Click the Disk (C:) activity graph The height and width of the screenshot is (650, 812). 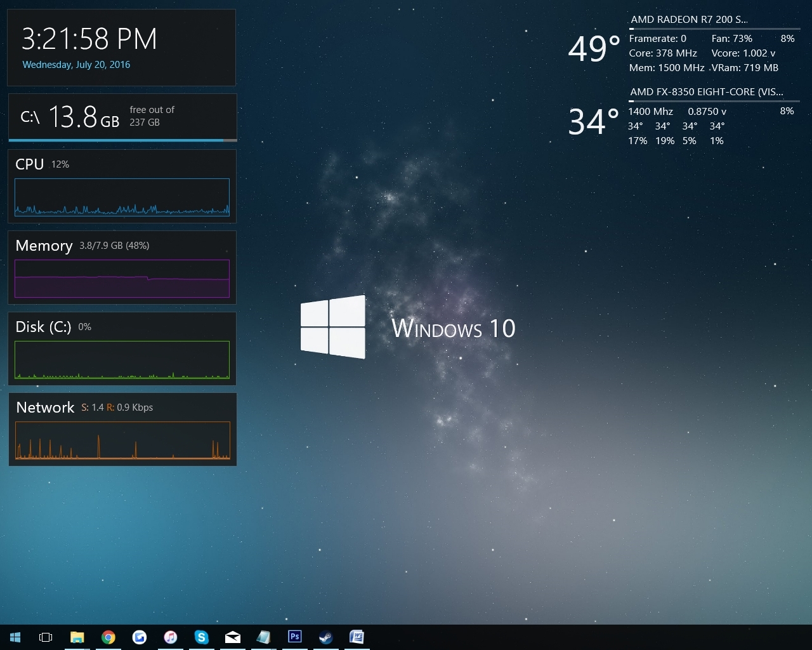(122, 348)
